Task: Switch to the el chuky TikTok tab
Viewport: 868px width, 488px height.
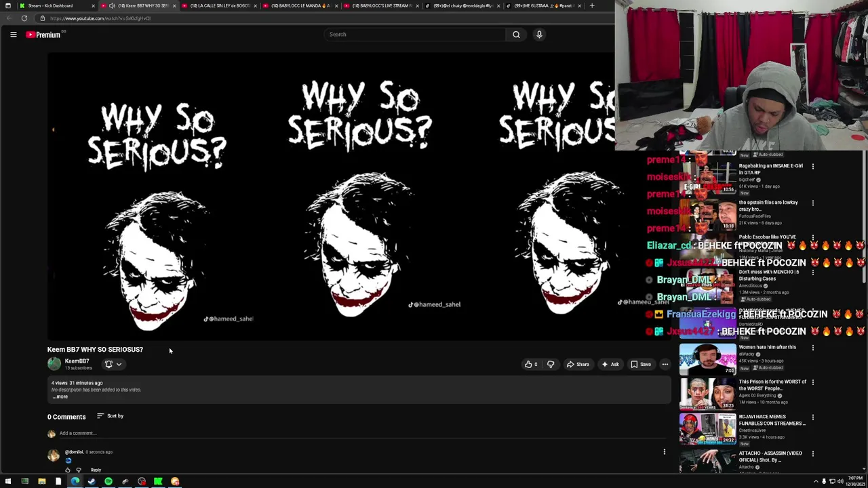Action: [x=461, y=5]
